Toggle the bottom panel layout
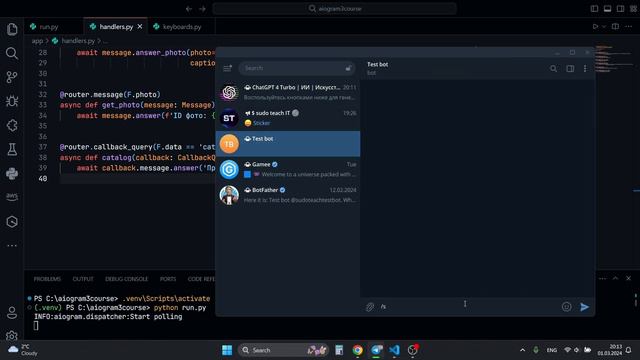640x360 pixels. coord(607,9)
